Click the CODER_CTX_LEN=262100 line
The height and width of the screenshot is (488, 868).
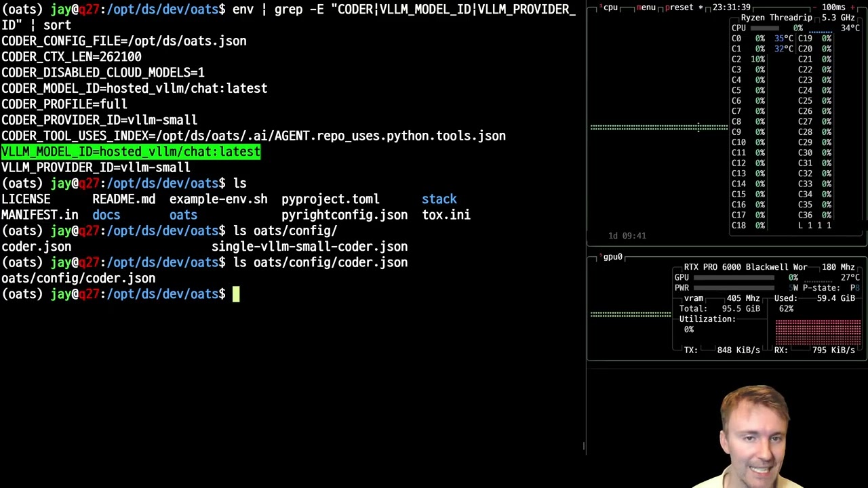71,57
